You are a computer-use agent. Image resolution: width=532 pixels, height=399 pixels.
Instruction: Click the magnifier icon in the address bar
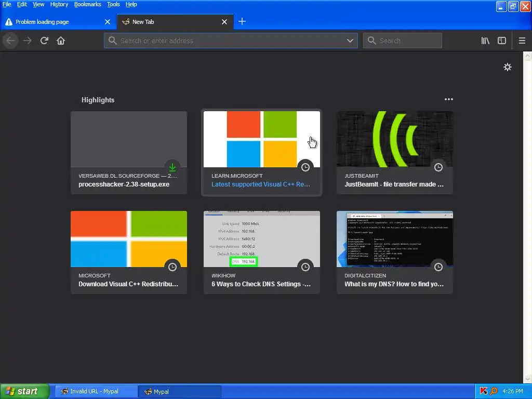click(x=113, y=41)
